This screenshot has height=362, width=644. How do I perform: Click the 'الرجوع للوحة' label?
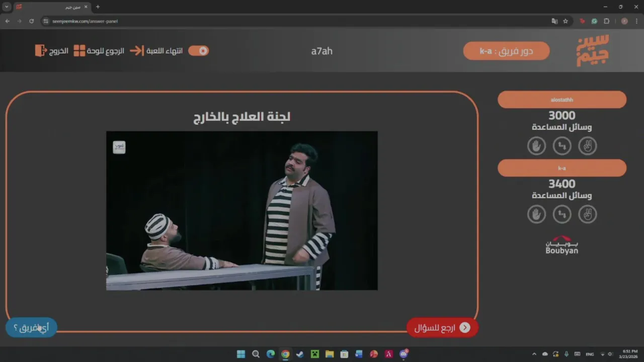(x=105, y=51)
